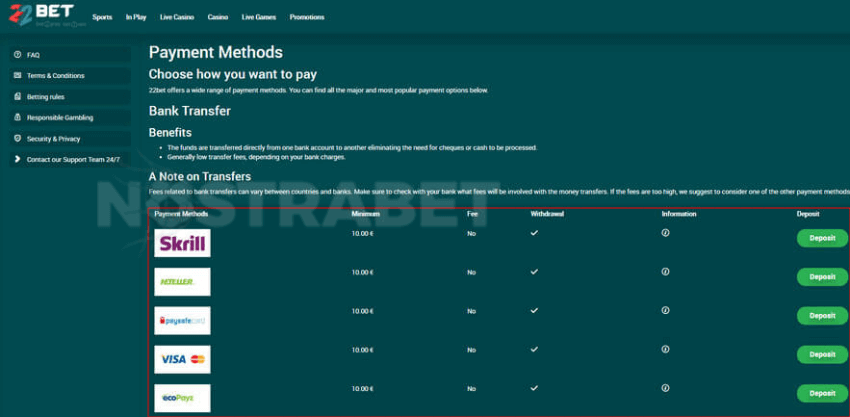Go to Live Casino
This screenshot has height=417, width=850.
tap(177, 17)
